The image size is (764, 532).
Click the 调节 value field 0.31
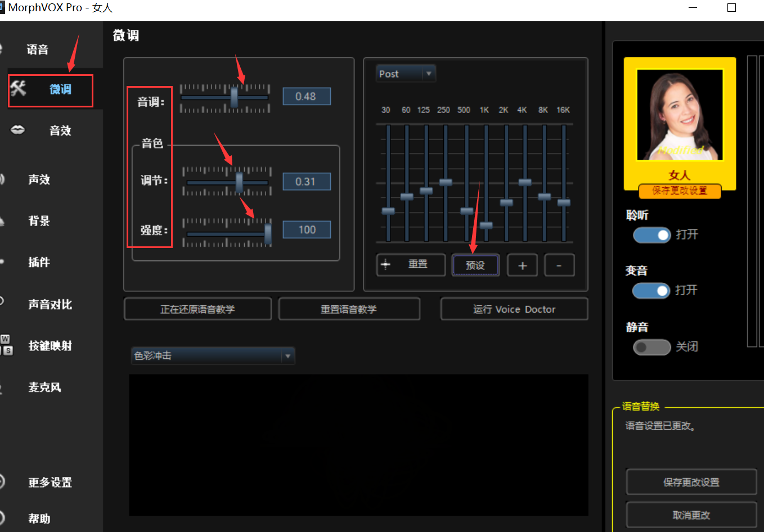pos(307,182)
